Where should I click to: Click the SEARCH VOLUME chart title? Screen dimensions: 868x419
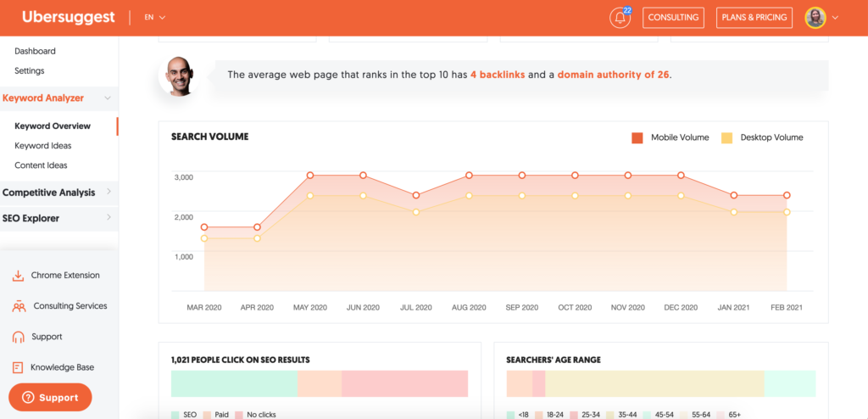(x=210, y=137)
